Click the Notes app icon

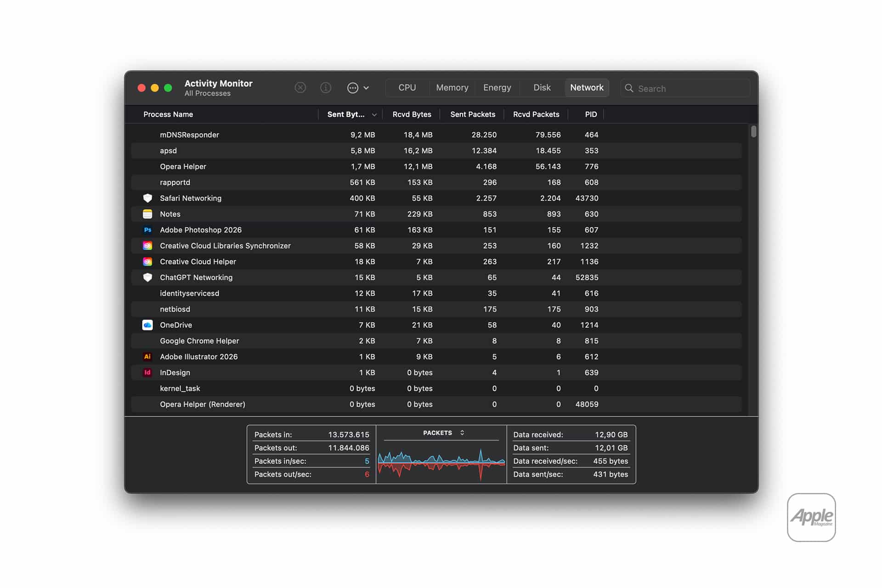(x=147, y=214)
